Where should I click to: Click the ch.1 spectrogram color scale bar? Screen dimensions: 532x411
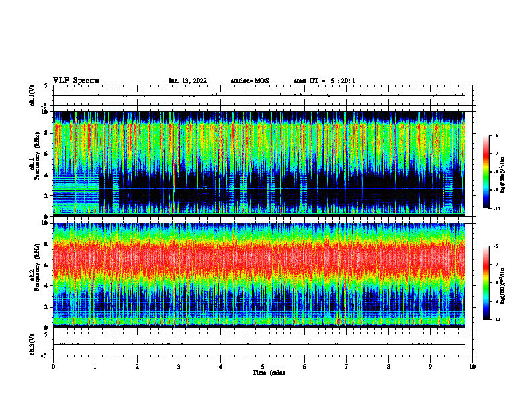tap(486, 172)
